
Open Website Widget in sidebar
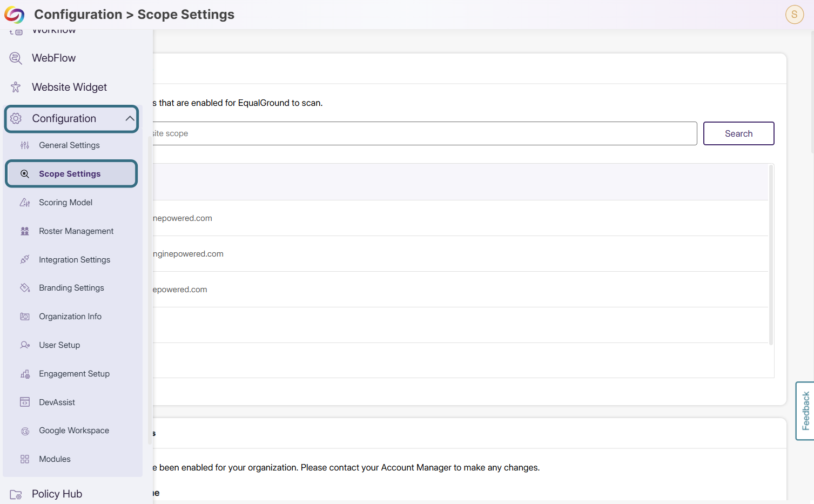point(70,87)
